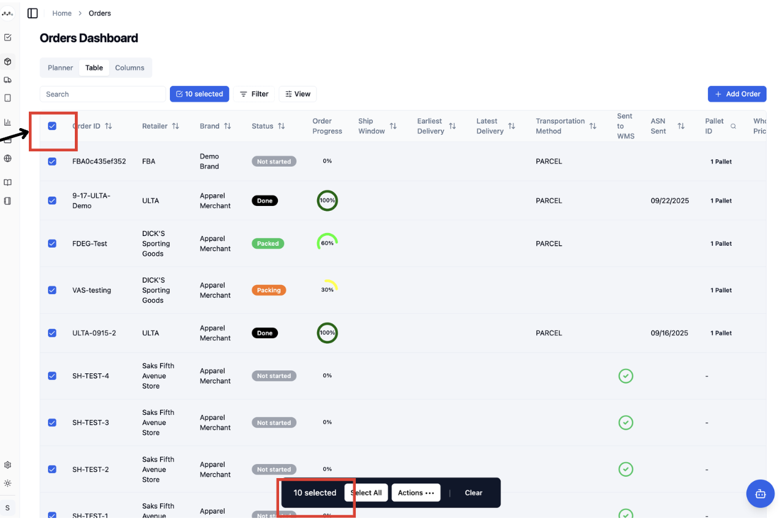
Task: Switch to the Planner tab
Action: tap(60, 68)
